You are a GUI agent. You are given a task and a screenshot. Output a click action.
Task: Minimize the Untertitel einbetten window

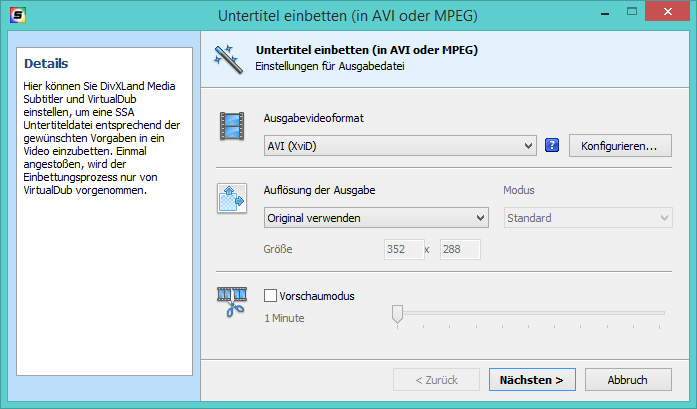605,13
